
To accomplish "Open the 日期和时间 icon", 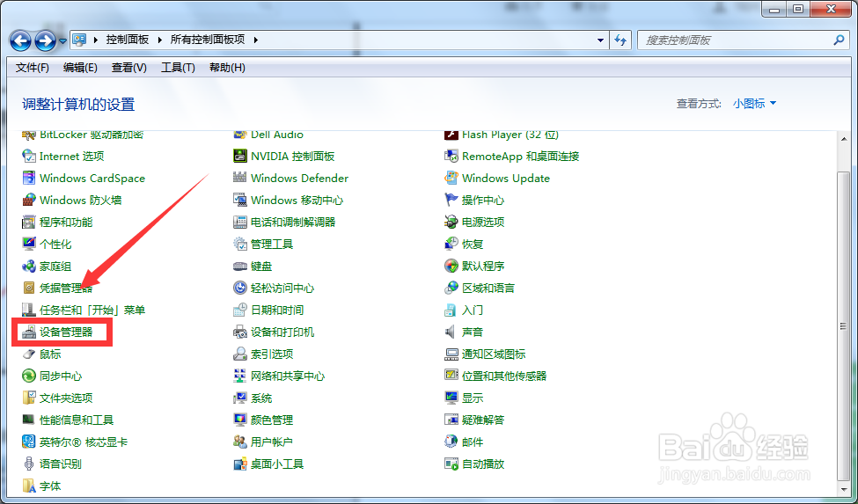I will (x=239, y=310).
